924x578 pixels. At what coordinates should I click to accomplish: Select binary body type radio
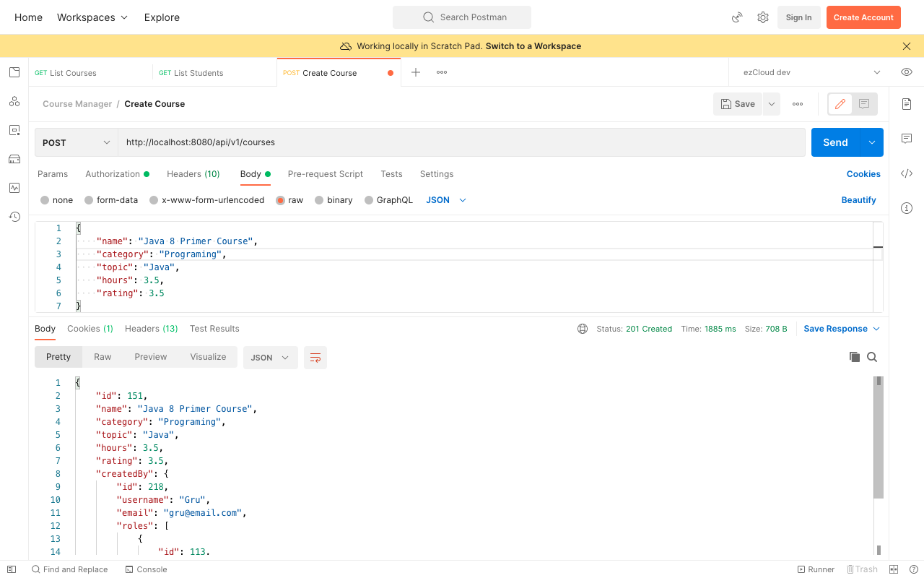pyautogui.click(x=319, y=200)
